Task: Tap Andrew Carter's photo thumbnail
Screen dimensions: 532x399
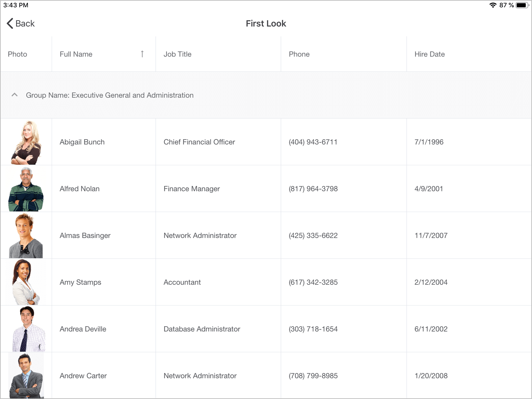Action: click(26, 376)
